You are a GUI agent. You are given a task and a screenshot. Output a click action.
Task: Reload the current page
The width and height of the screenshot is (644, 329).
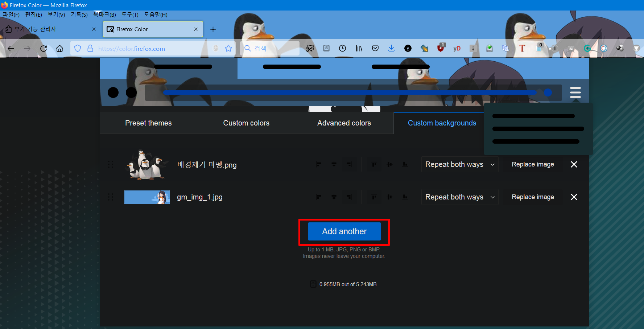44,49
